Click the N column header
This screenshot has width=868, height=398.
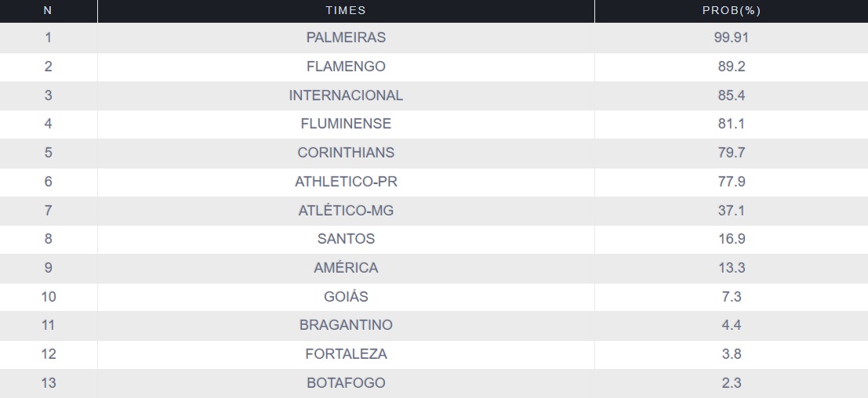coord(48,10)
